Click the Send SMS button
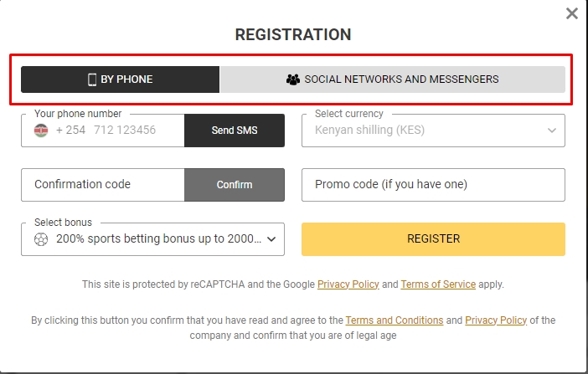The width and height of the screenshot is (588, 374). coord(235,131)
